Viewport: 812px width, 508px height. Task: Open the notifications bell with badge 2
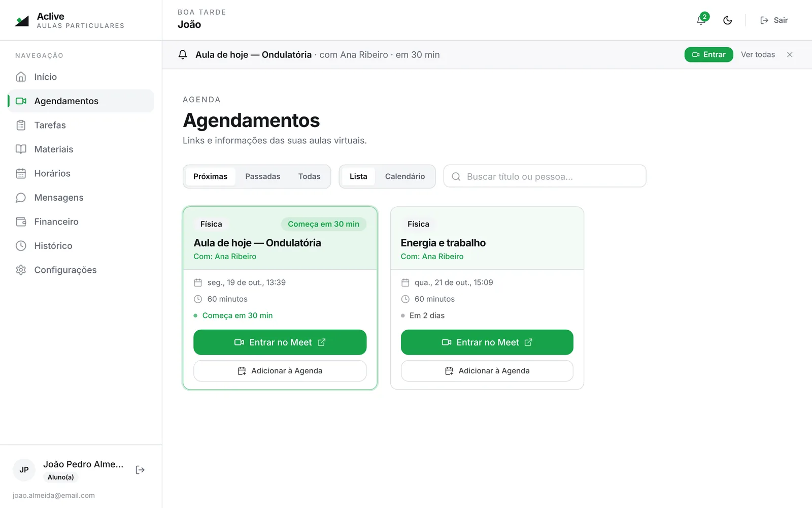pyautogui.click(x=701, y=20)
